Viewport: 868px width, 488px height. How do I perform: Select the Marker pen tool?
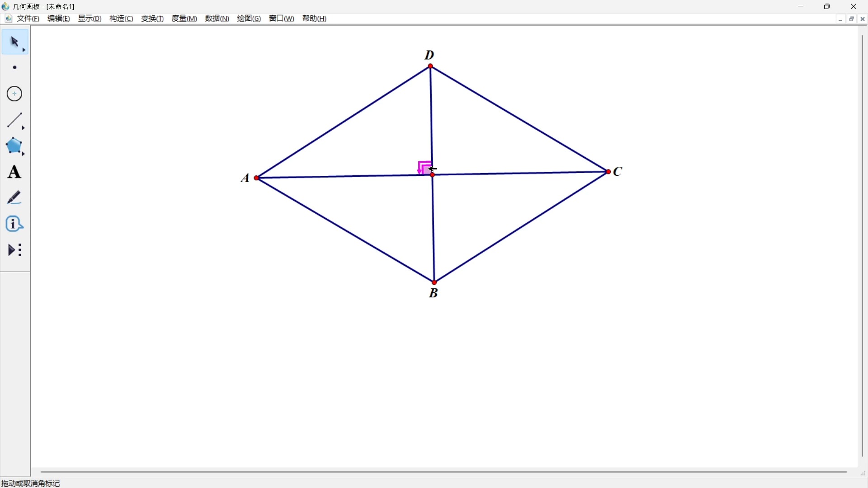(x=14, y=198)
